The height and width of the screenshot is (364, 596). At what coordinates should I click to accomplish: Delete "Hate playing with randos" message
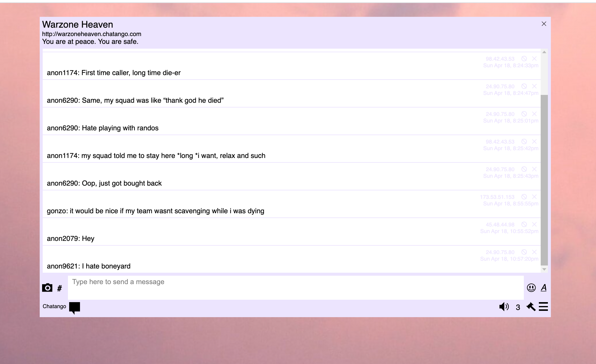(x=534, y=114)
